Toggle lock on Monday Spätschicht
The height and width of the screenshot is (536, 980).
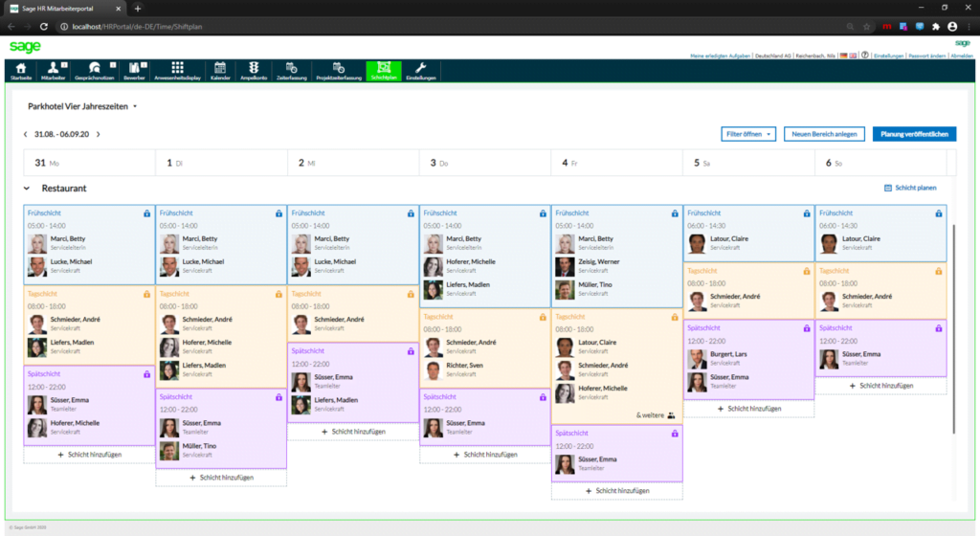click(x=146, y=374)
